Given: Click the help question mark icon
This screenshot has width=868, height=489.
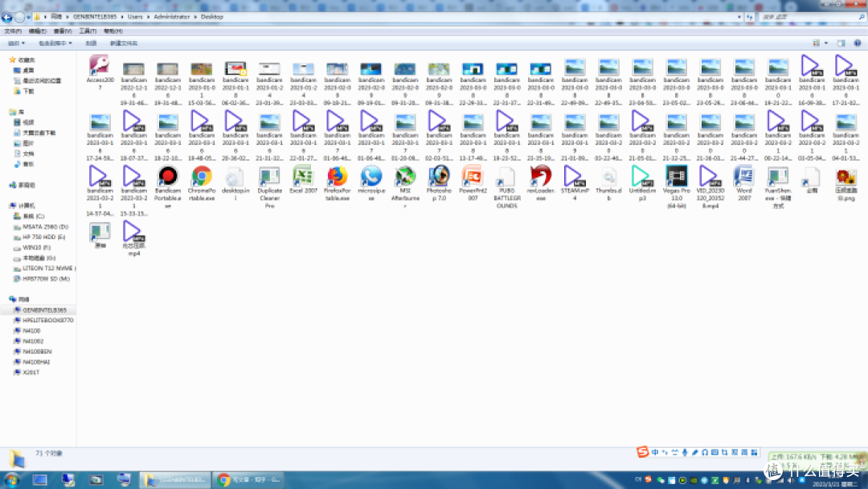Looking at the screenshot, I should pos(857,43).
